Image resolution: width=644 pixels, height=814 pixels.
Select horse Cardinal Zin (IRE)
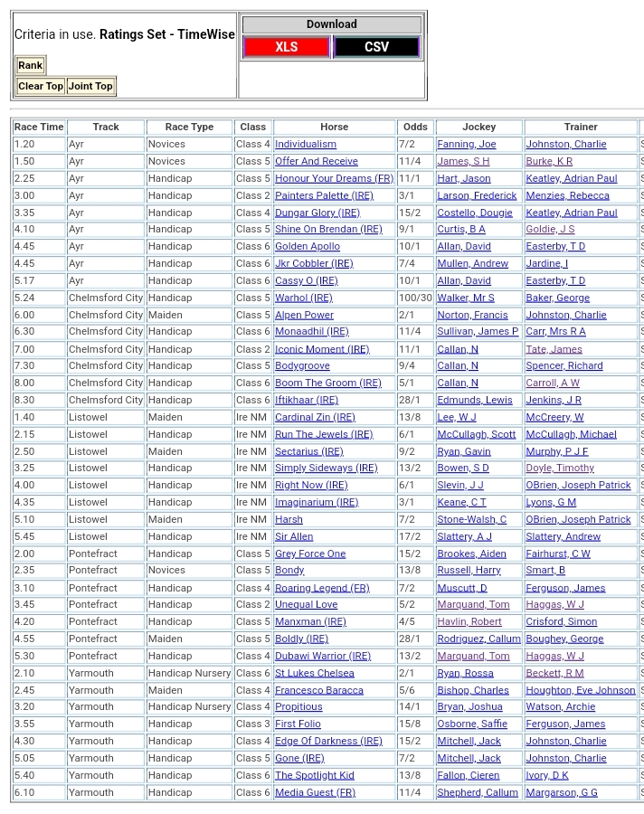click(x=315, y=418)
